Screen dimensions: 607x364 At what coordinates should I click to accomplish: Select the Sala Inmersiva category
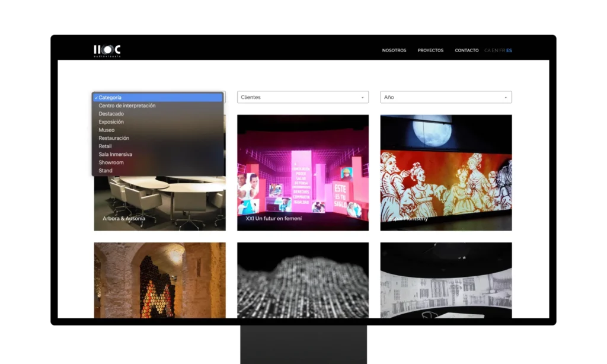158,155
